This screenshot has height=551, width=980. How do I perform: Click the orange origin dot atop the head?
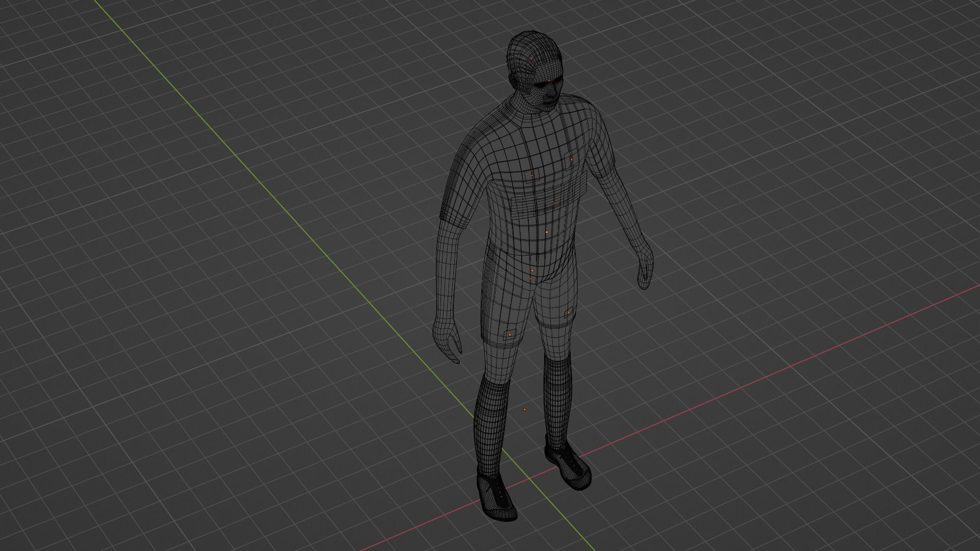click(531, 59)
